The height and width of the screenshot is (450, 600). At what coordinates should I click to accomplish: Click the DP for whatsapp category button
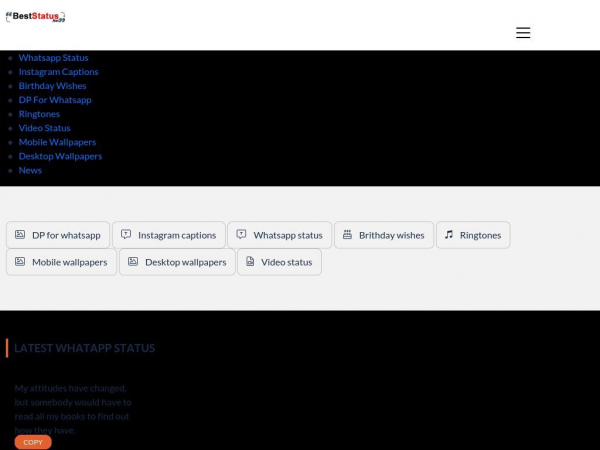(58, 235)
